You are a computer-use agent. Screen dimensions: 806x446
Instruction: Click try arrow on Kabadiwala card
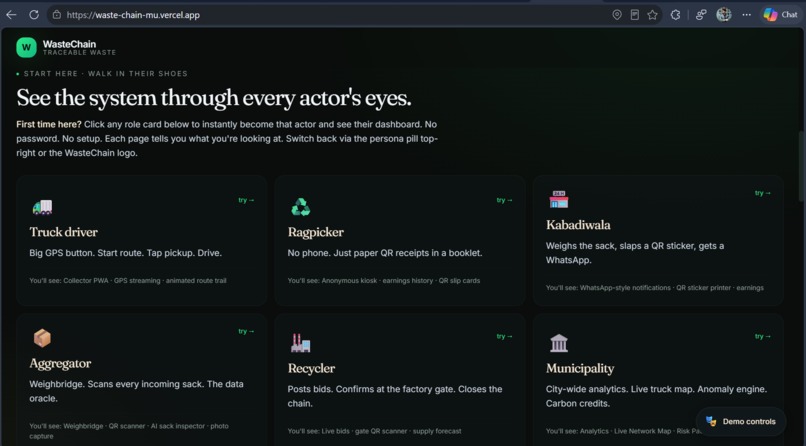tap(763, 193)
